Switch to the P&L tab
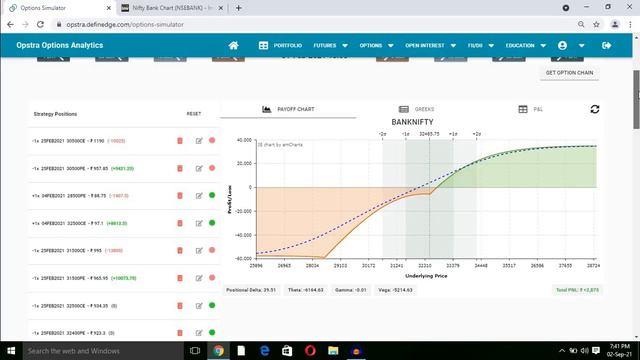640x360 pixels. tap(531, 109)
